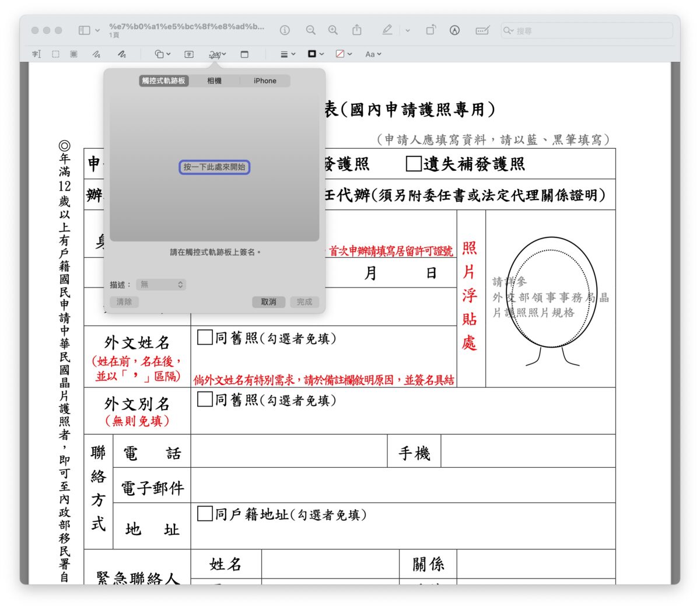
Task: Show the document info inspector
Action: 285,30
